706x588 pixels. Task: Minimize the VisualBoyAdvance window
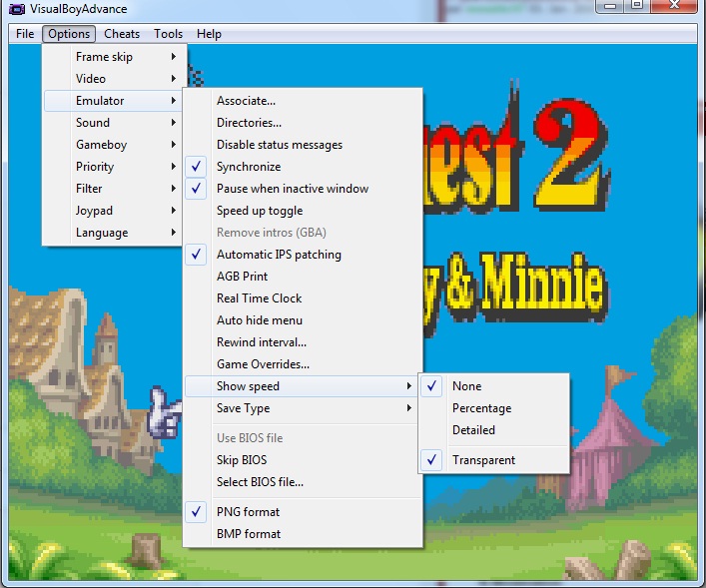pos(610,6)
